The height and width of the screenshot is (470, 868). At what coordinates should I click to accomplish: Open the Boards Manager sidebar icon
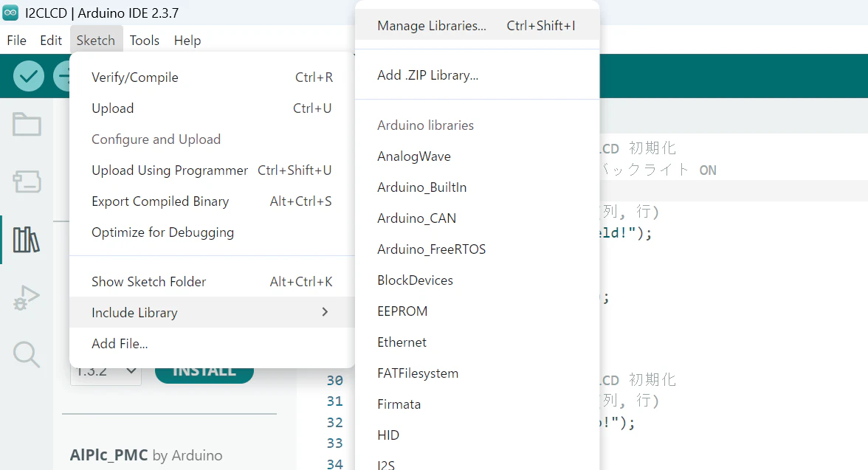[x=27, y=181]
